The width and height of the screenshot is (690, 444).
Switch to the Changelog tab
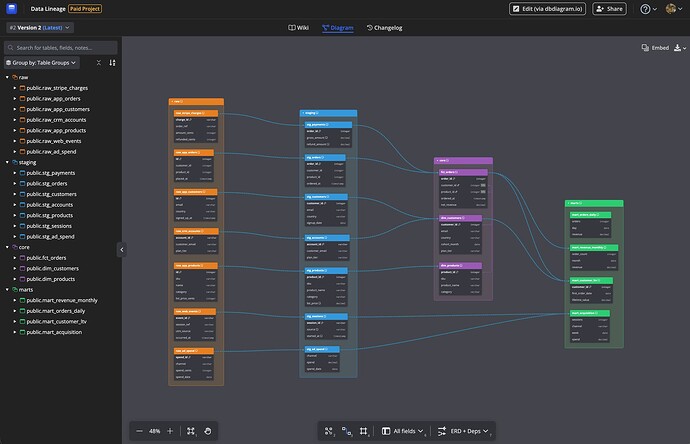(384, 28)
